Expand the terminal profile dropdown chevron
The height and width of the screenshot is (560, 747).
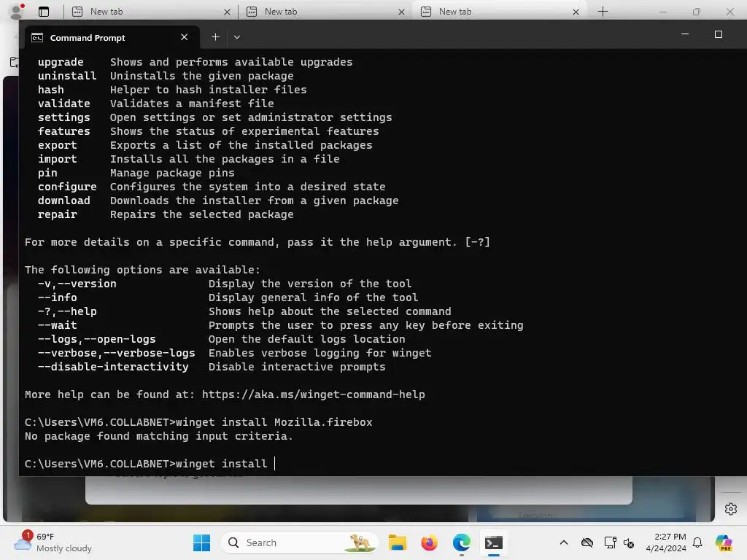(x=237, y=37)
